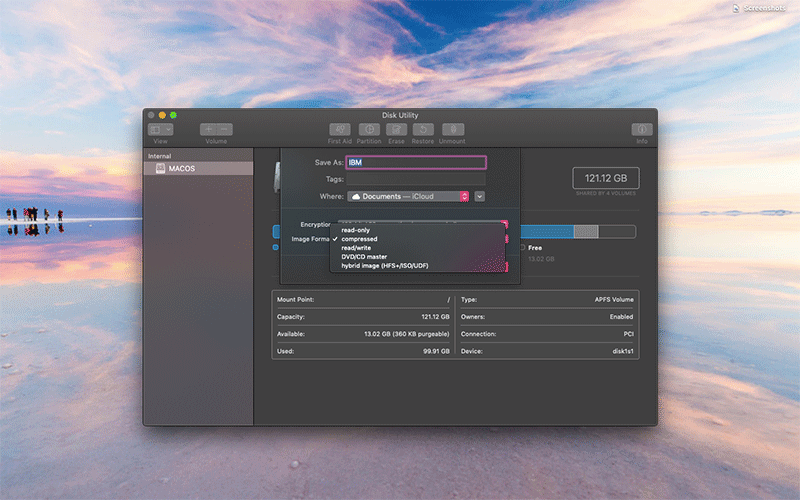Choose the compressed image format option
800x500 pixels.
359,239
